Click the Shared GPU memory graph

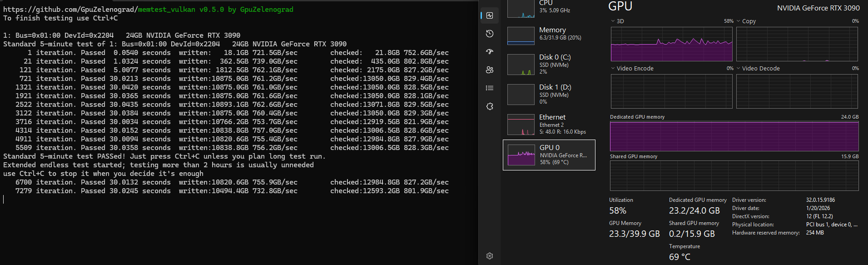coord(734,175)
